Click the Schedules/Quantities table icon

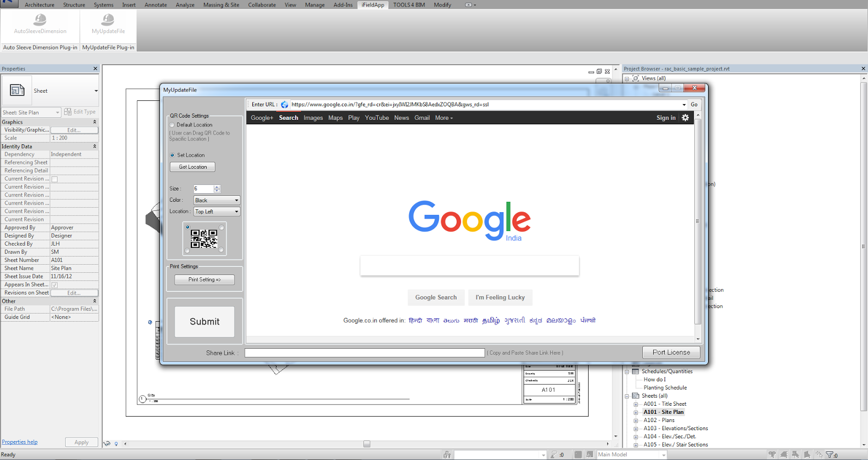tap(635, 372)
